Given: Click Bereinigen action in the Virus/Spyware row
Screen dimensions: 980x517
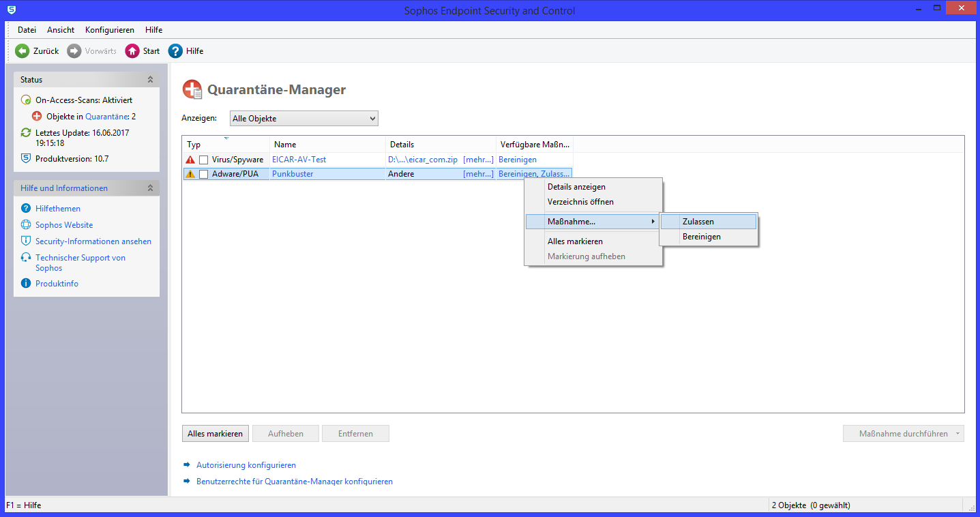Looking at the screenshot, I should (x=518, y=160).
